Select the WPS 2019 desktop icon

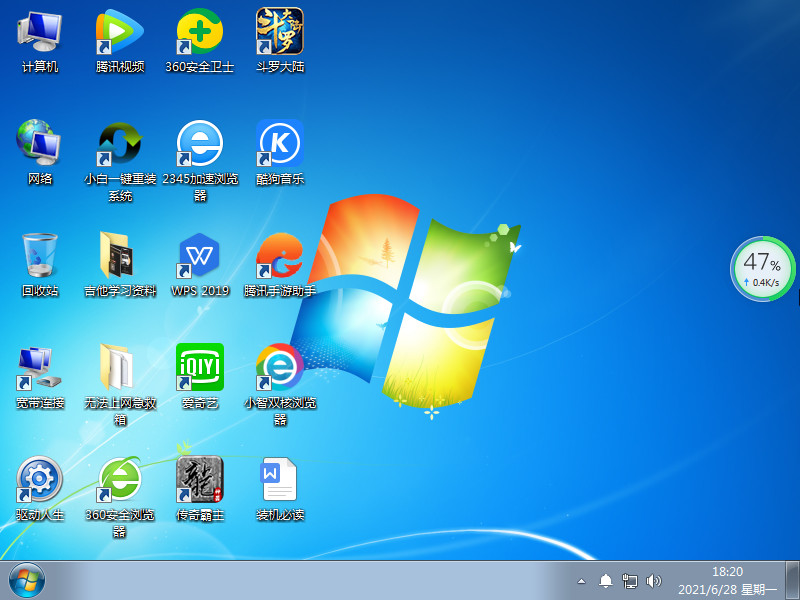coord(200,257)
